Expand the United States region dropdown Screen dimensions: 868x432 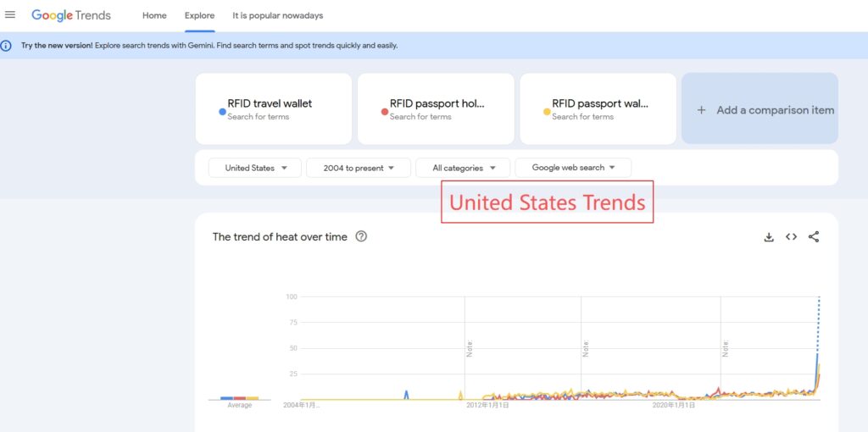[x=256, y=168]
